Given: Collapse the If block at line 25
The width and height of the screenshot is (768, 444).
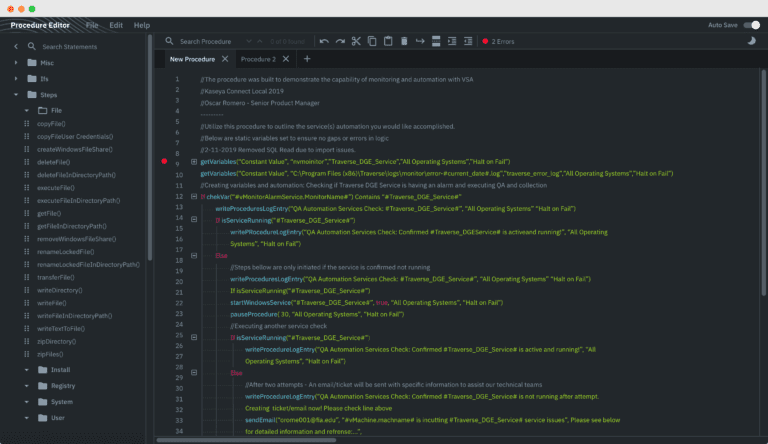Looking at the screenshot, I should (x=194, y=337).
